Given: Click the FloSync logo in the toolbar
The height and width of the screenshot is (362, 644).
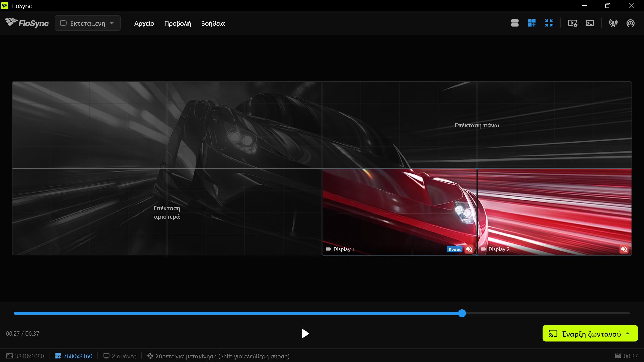Looking at the screenshot, I should click(x=27, y=23).
